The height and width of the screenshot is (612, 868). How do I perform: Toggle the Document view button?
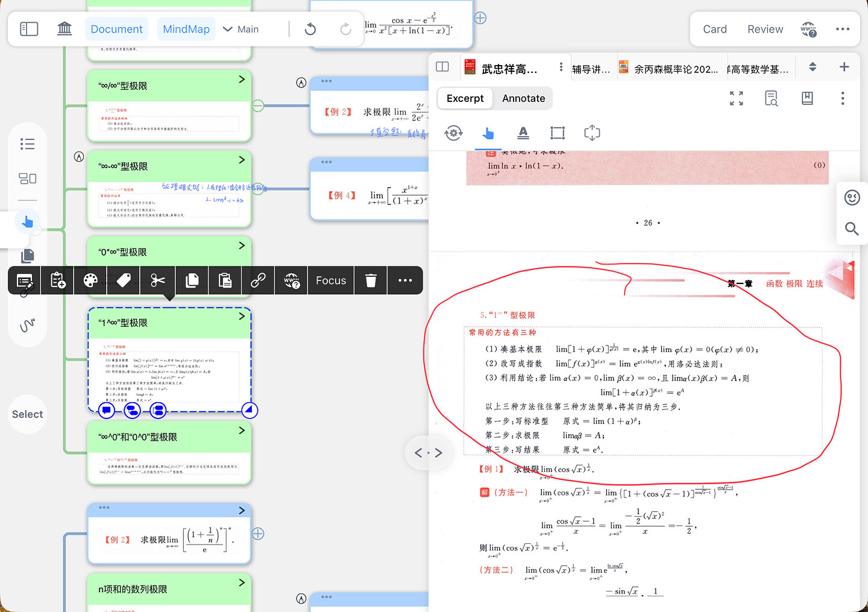[x=116, y=29]
